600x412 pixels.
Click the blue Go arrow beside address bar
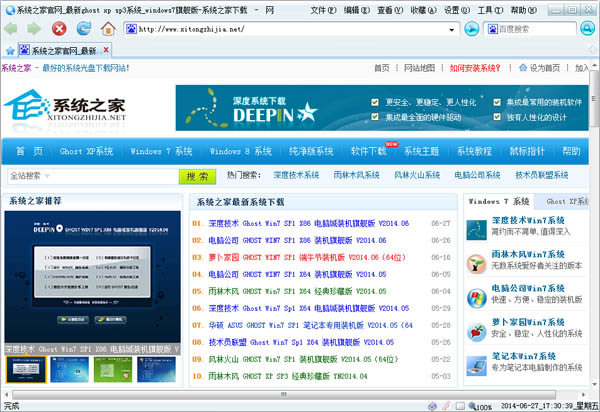[471, 29]
